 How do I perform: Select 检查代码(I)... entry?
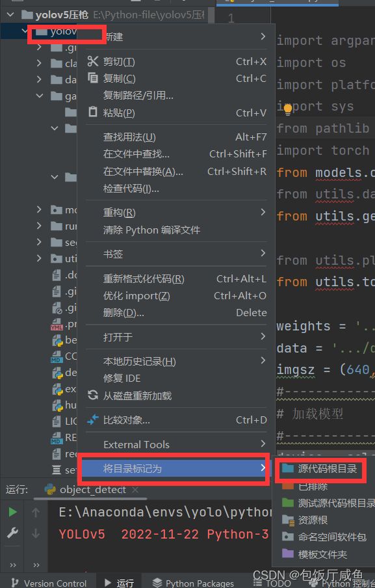coord(176,188)
